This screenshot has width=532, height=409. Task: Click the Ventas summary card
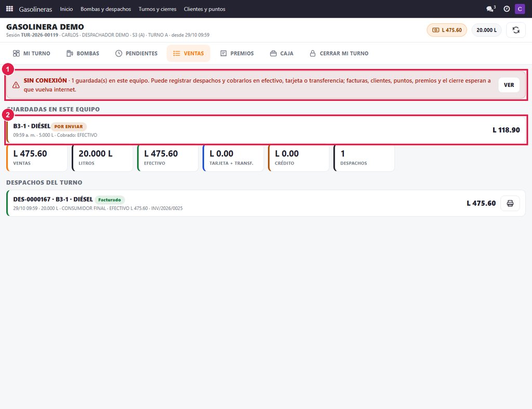(x=37, y=158)
